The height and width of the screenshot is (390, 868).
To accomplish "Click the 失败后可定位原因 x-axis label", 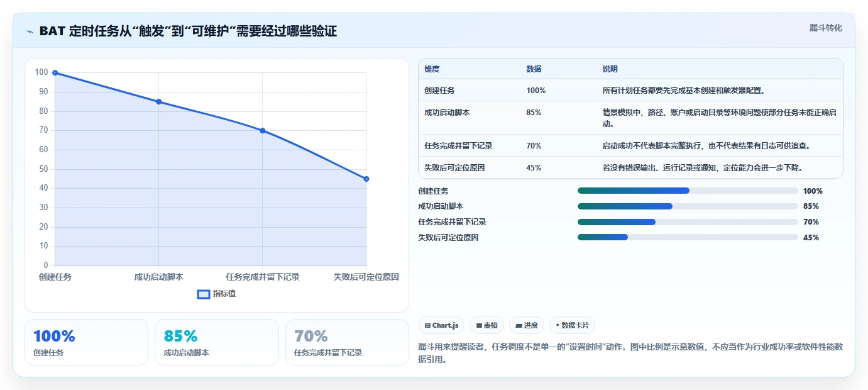I will click(x=366, y=277).
